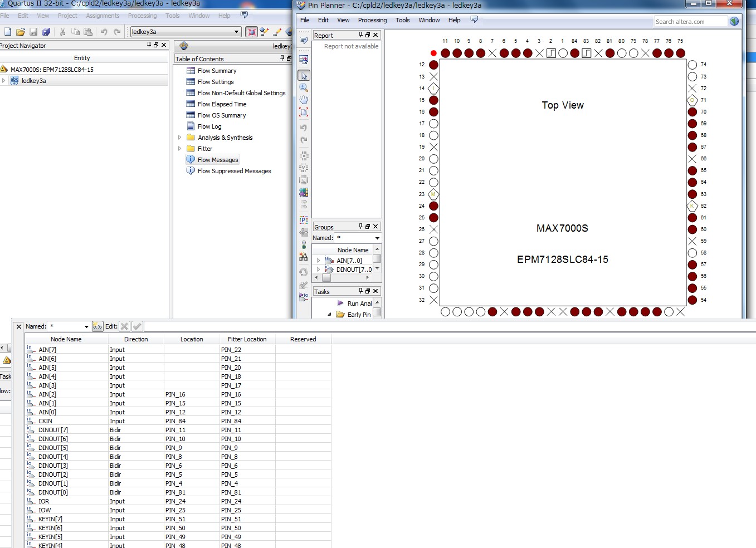This screenshot has width=756, height=548.
Task: Click the Find binoculars icon in Pin Planner
Action: (x=304, y=257)
